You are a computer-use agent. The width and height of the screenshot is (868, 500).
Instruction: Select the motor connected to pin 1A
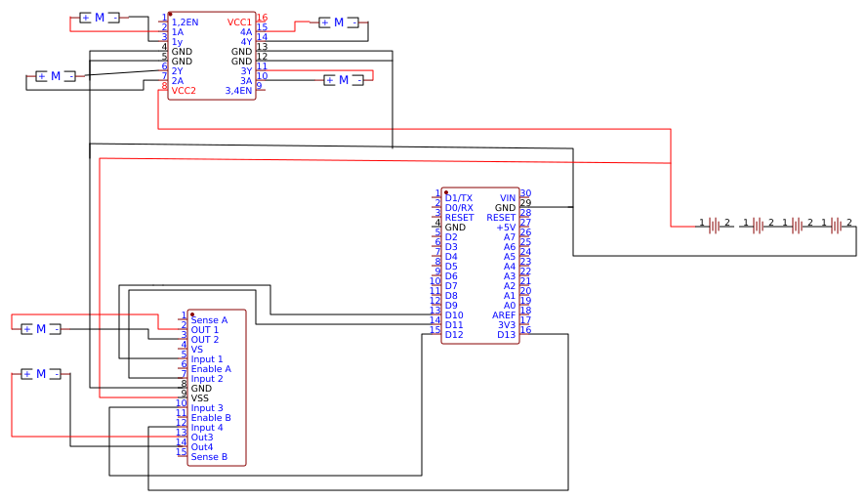tap(100, 18)
